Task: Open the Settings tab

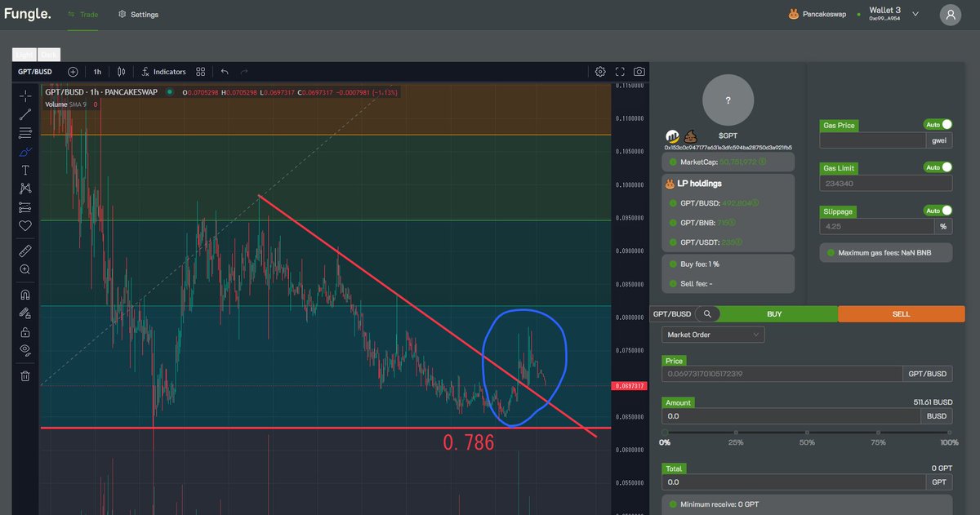Action: pos(138,15)
